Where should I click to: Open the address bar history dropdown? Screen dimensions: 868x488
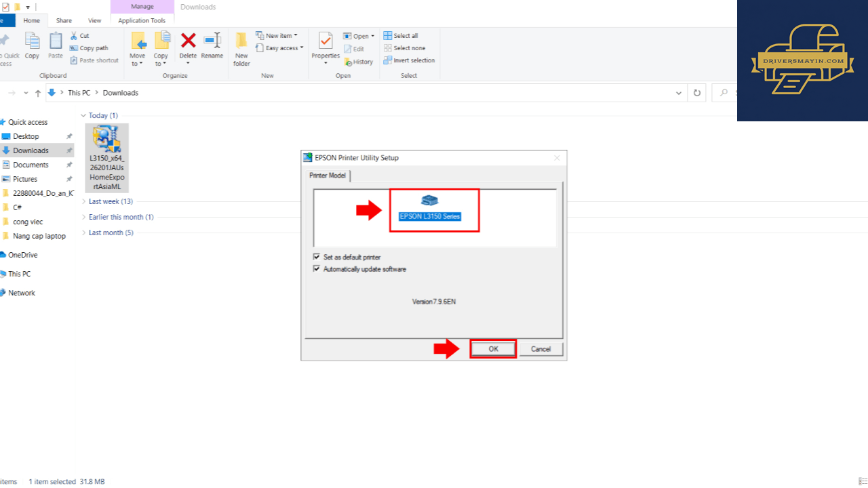point(679,93)
